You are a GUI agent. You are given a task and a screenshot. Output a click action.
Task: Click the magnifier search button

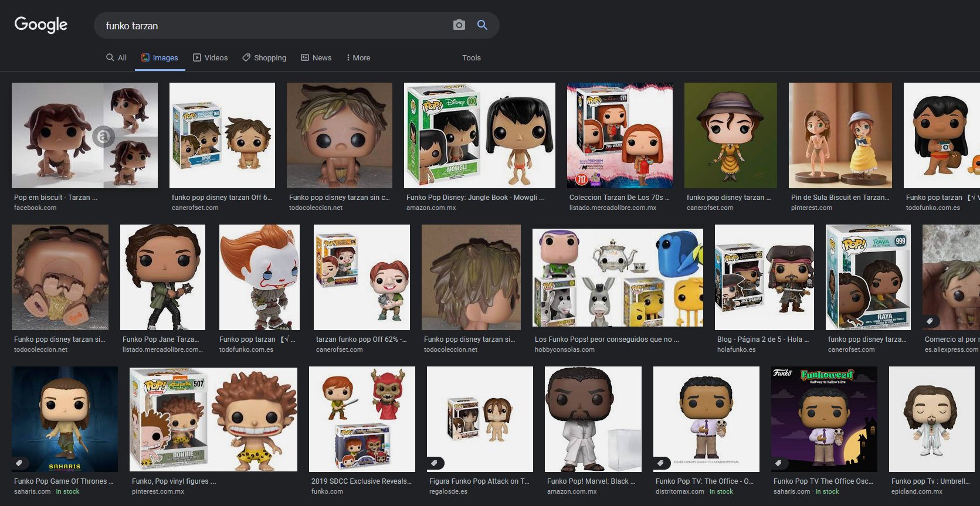click(482, 25)
